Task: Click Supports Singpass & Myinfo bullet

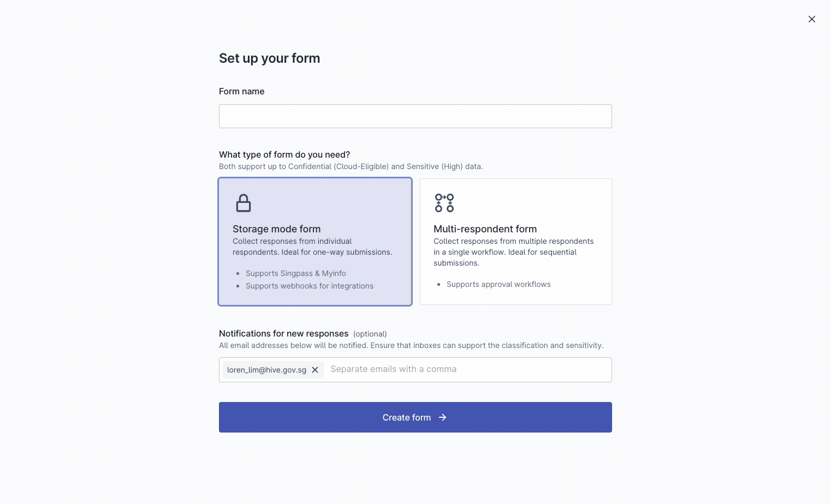Action: click(x=296, y=273)
